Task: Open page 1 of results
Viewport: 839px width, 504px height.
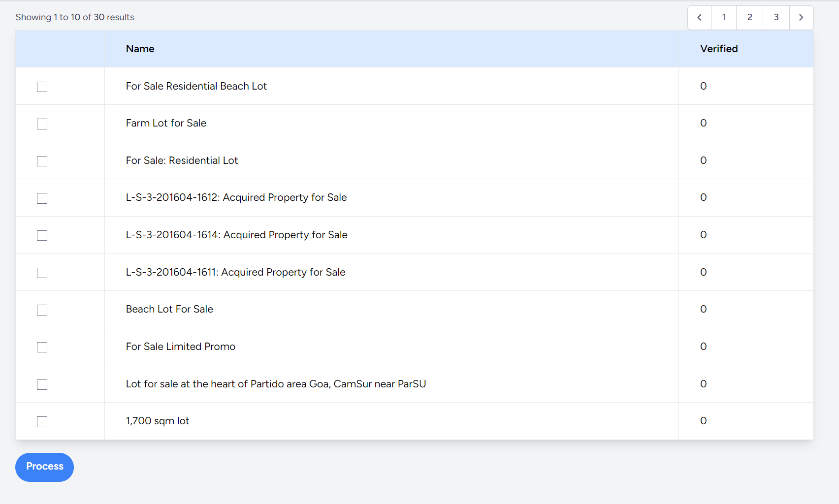Action: point(724,18)
